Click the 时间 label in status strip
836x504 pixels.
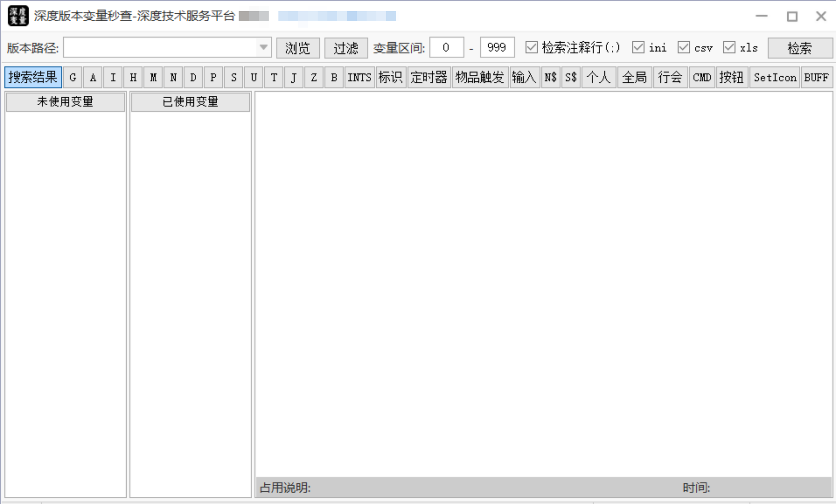point(696,488)
